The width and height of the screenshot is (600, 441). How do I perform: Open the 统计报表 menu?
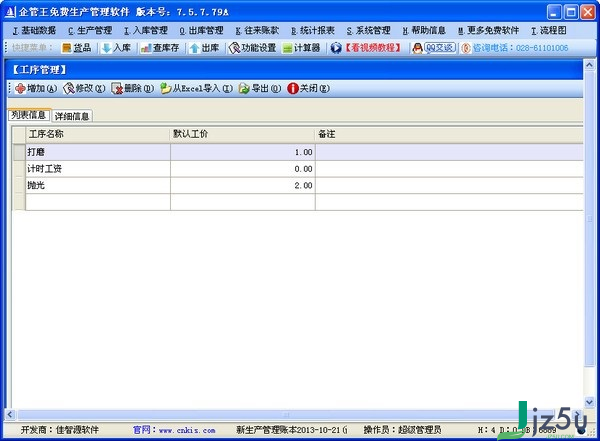coord(313,30)
